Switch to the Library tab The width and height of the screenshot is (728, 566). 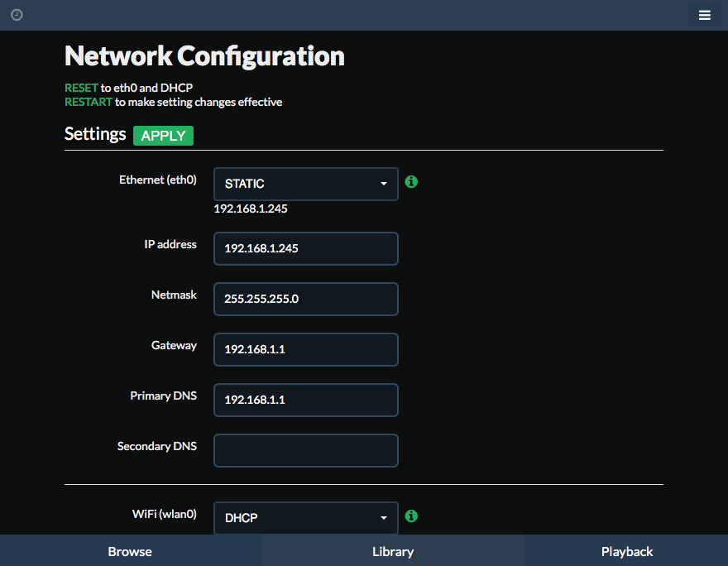[x=393, y=551]
